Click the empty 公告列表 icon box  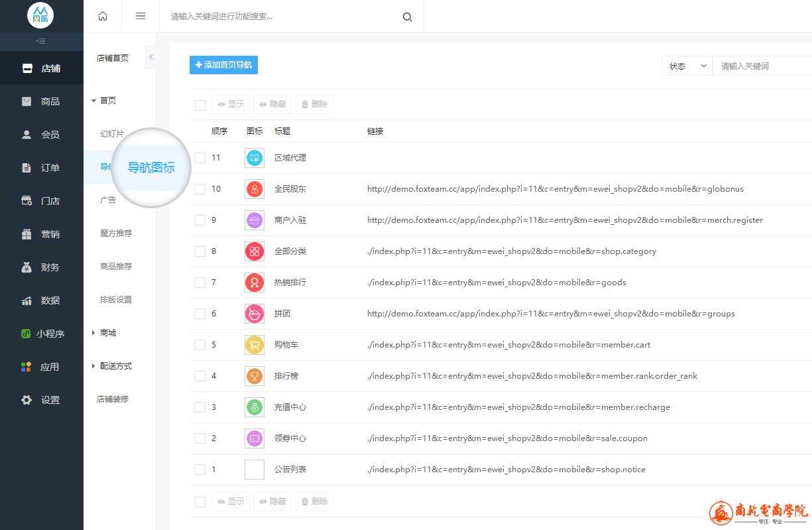(255, 470)
